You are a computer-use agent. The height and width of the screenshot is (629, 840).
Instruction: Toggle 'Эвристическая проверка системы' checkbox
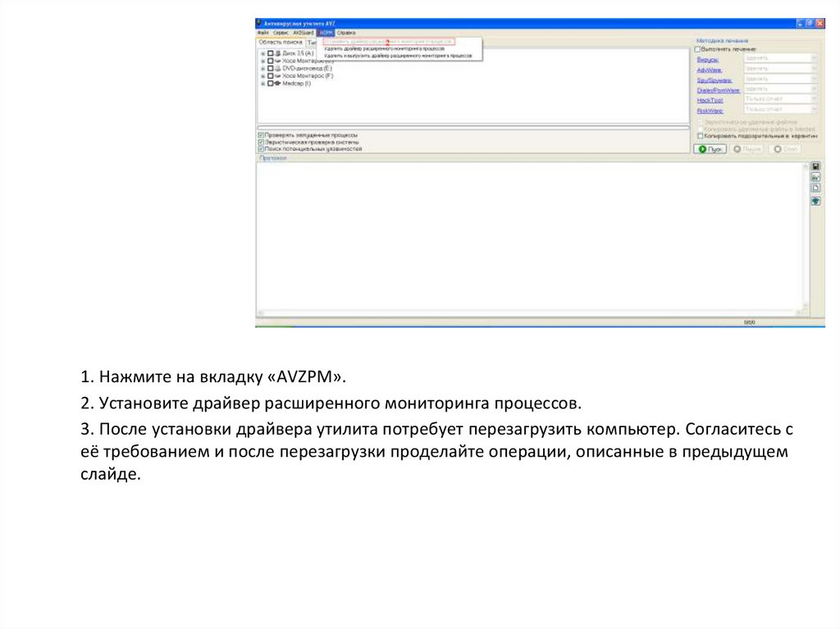261,142
